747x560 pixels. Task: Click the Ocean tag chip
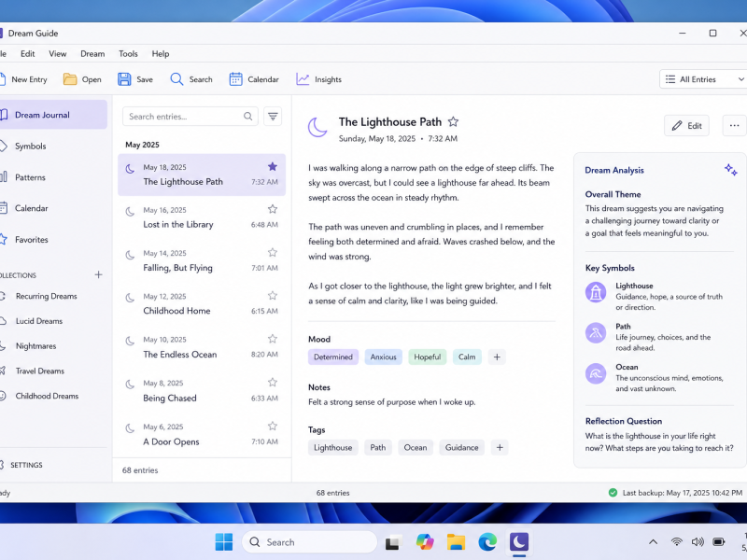(x=416, y=447)
